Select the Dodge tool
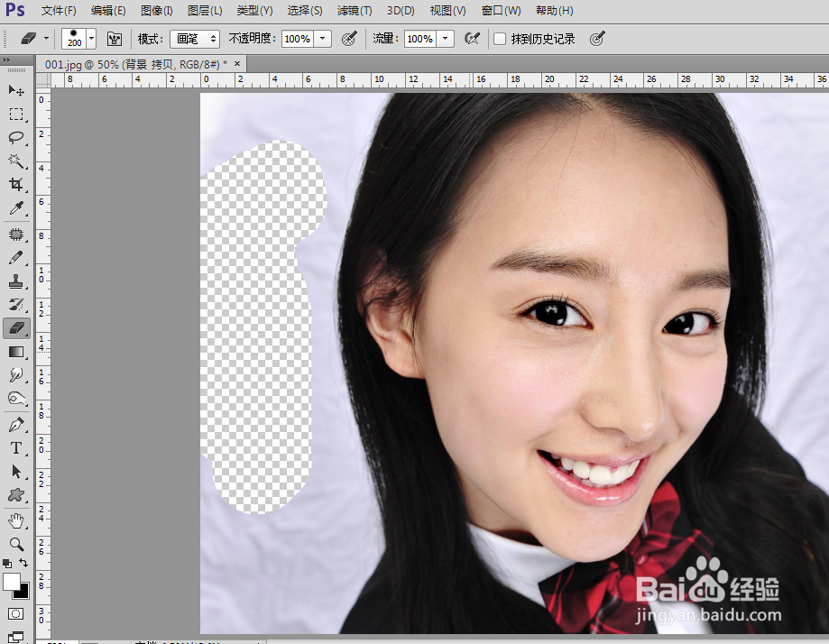The height and width of the screenshot is (644, 829). [16, 398]
